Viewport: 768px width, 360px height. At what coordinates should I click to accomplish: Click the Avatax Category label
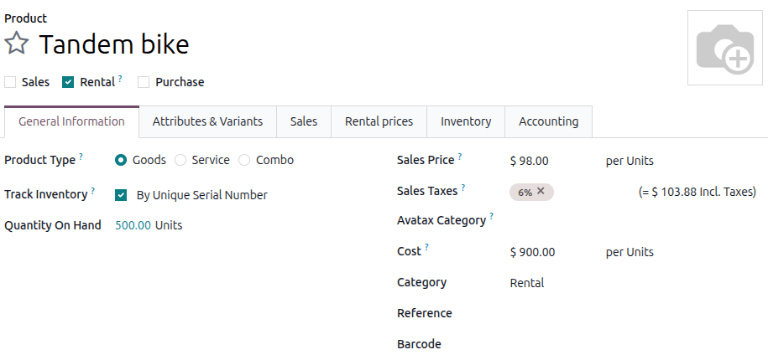pos(441,221)
